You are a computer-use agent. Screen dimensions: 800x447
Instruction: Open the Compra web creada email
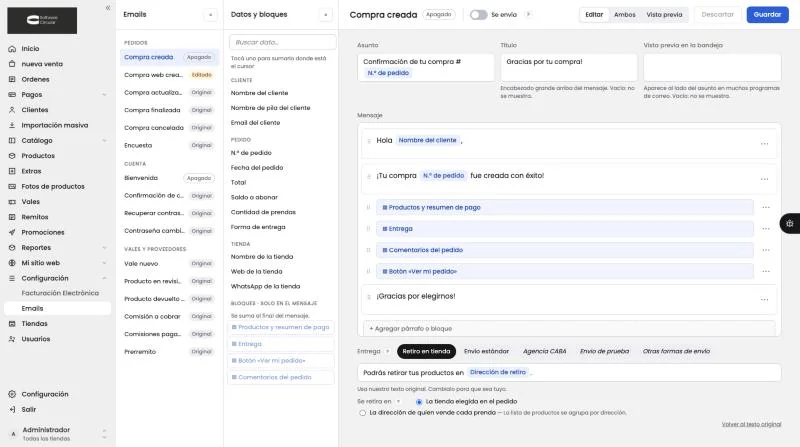[169, 75]
